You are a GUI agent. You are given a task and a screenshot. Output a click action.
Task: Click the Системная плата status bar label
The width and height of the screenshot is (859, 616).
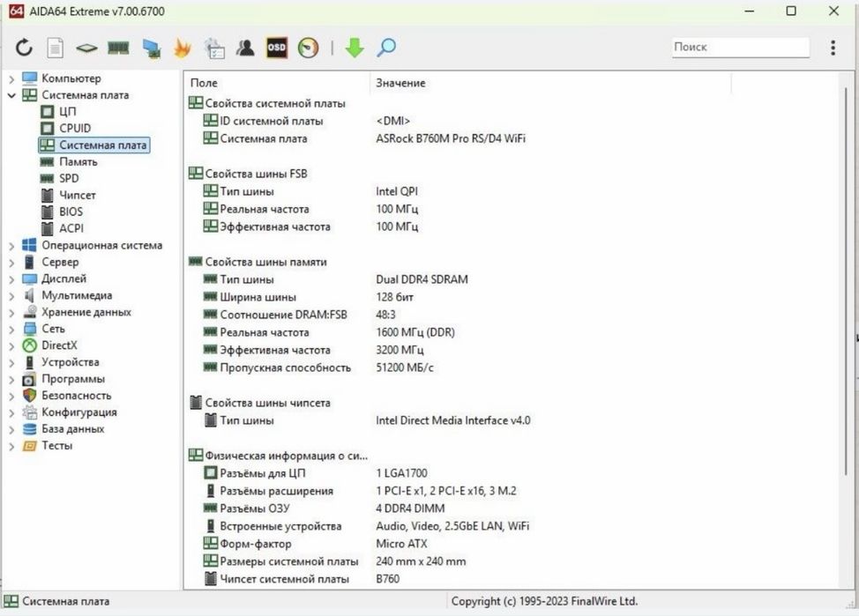pos(66,601)
